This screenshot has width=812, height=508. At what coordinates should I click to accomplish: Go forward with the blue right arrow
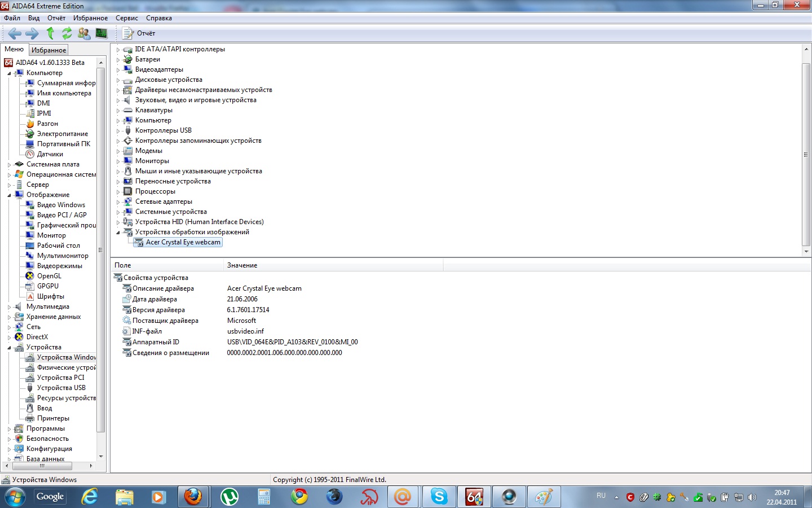click(x=32, y=33)
